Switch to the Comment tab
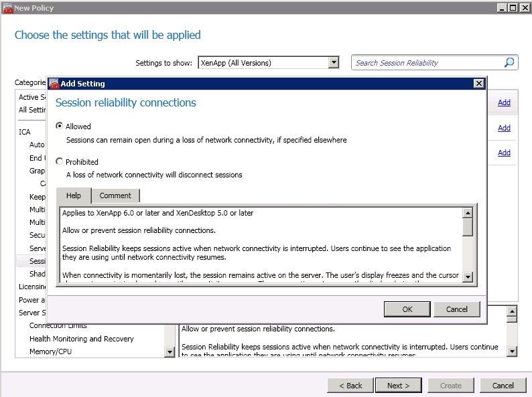 pyautogui.click(x=115, y=195)
